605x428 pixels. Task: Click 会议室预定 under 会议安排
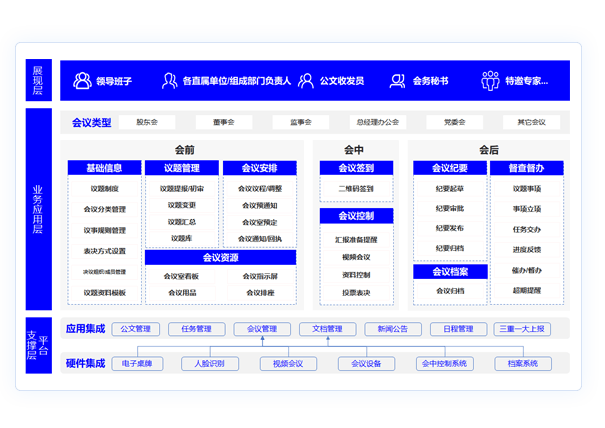pyautogui.click(x=259, y=222)
